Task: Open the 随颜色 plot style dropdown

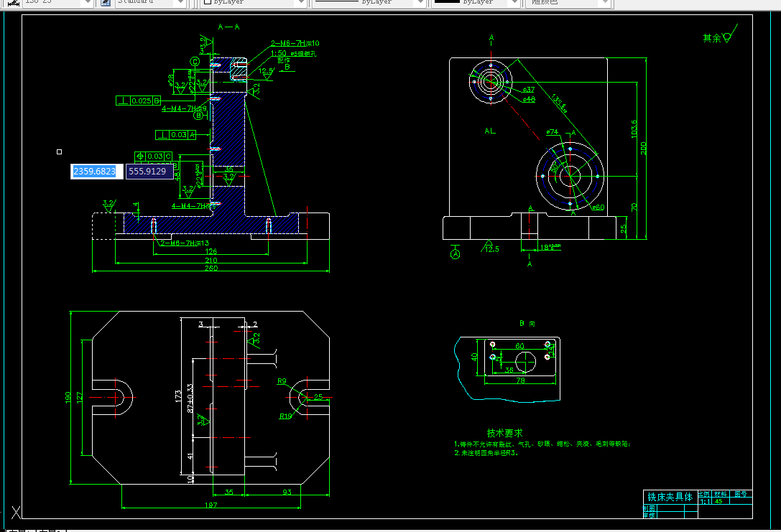Action: (x=604, y=2)
